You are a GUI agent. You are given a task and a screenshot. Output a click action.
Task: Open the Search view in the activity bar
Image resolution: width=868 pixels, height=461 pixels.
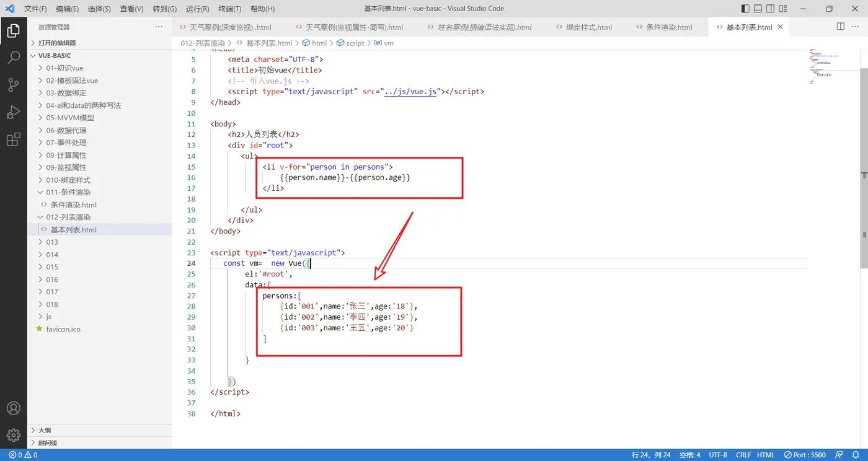(13, 58)
